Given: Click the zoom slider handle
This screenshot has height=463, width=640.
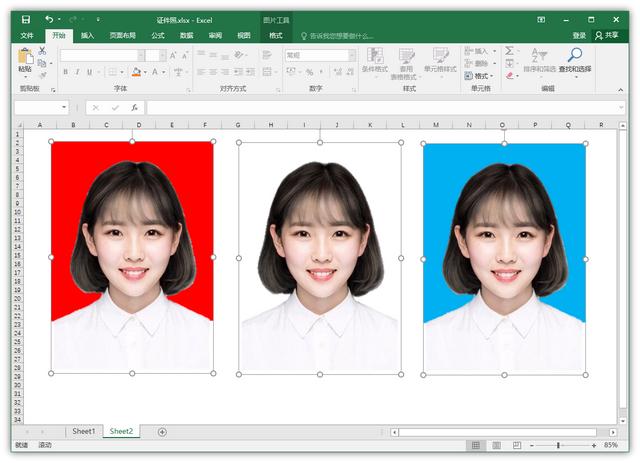Looking at the screenshot, I should (x=558, y=445).
